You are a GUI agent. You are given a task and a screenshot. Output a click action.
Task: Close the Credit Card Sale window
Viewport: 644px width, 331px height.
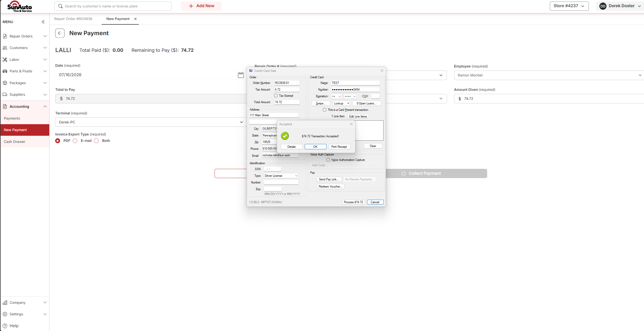[382, 71]
